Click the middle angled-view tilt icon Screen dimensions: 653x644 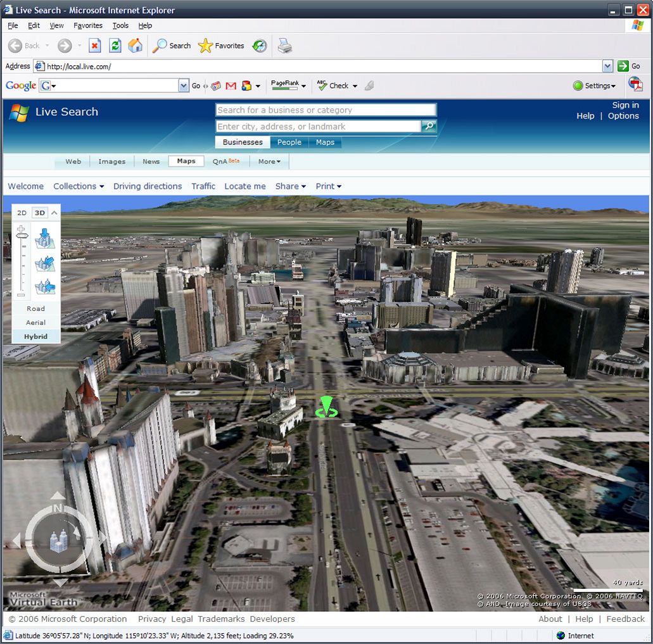click(x=46, y=263)
